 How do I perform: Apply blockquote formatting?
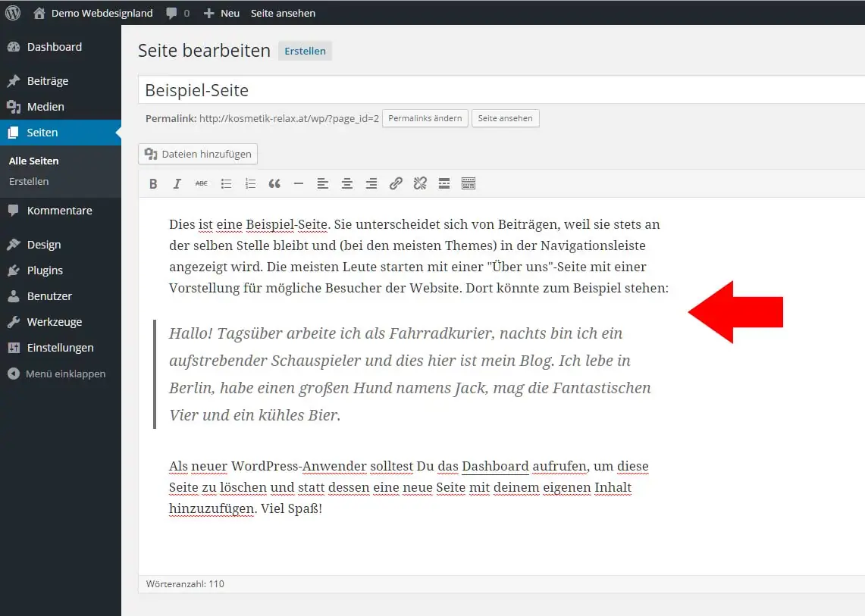(274, 183)
